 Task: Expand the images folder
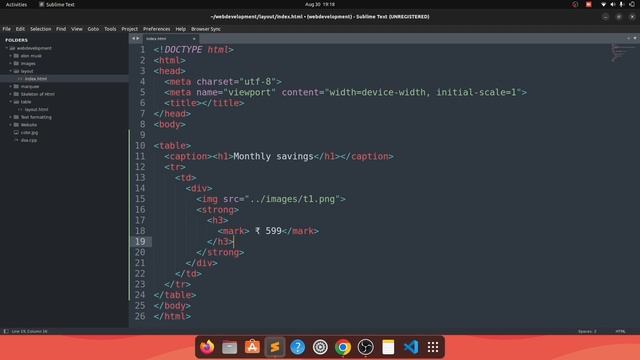pyautogui.click(x=11, y=63)
